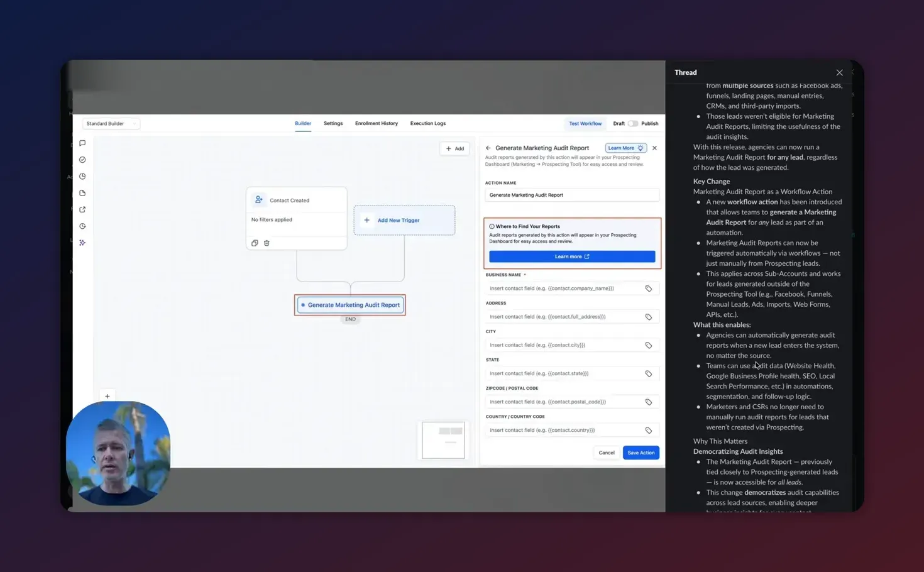This screenshot has height=572, width=924.
Task: Click Learn more in the reports info box
Action: pyautogui.click(x=571, y=256)
